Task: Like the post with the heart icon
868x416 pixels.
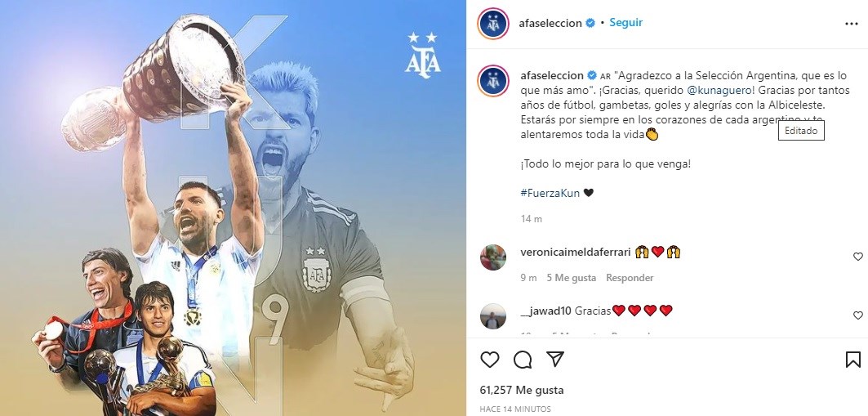Action: pos(489,360)
